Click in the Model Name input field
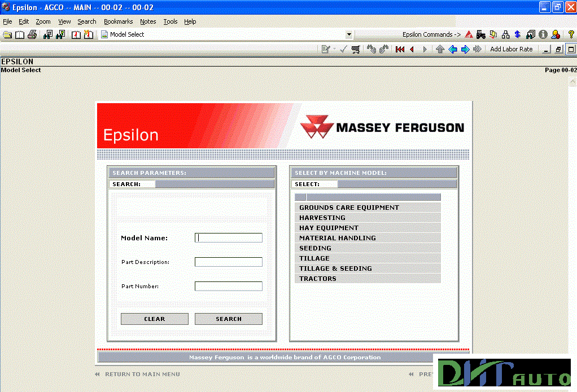 pos(229,237)
